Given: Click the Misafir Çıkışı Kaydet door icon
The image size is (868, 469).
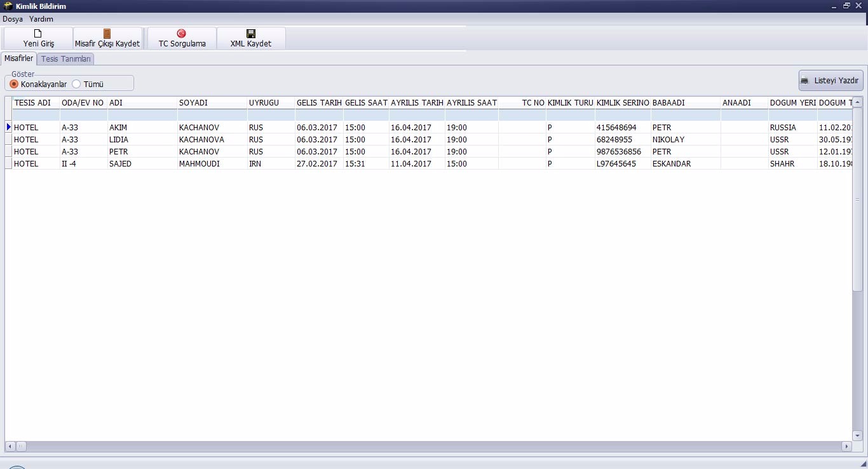Looking at the screenshot, I should [107, 34].
